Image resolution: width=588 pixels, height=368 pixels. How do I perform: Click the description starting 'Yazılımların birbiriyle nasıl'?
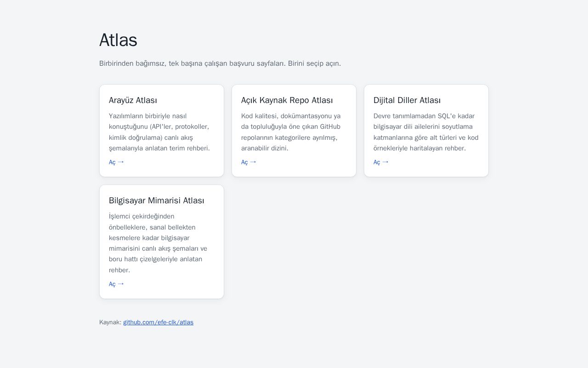coord(159,132)
